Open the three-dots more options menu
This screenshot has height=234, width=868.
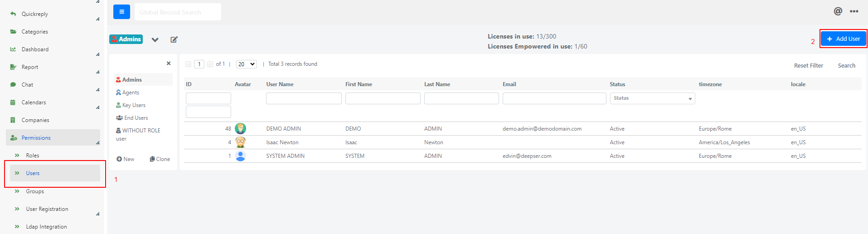coord(854,12)
